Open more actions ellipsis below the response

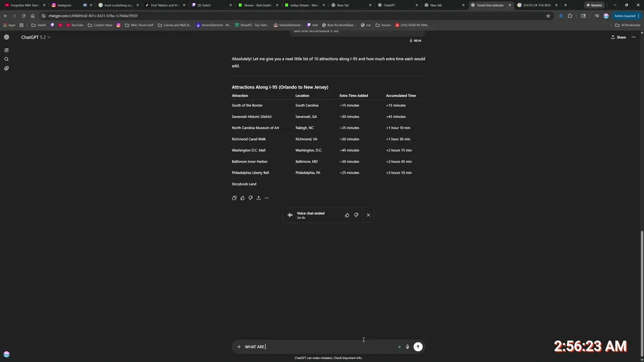click(x=267, y=198)
